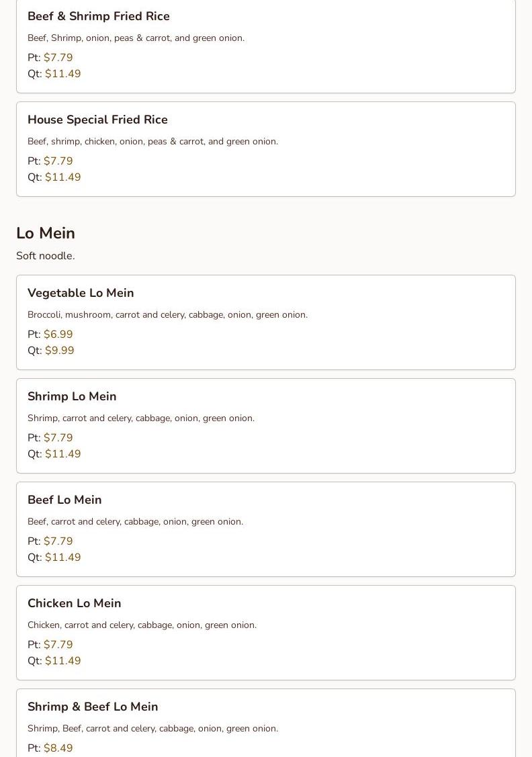Select the House Special Fried Rice title

[97, 120]
